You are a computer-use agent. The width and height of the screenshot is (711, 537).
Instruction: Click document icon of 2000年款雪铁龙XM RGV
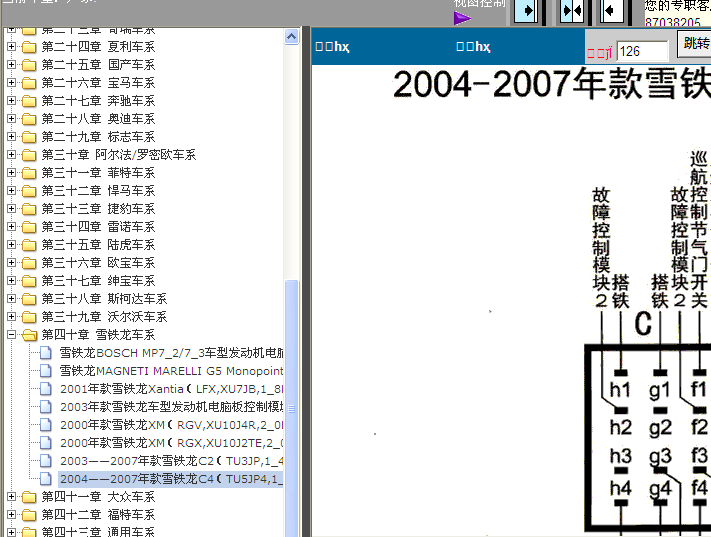click(x=46, y=425)
